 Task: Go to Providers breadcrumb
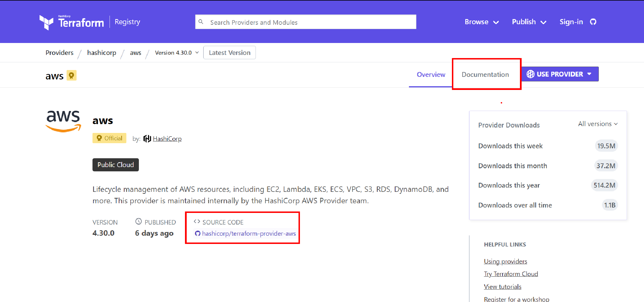point(59,53)
